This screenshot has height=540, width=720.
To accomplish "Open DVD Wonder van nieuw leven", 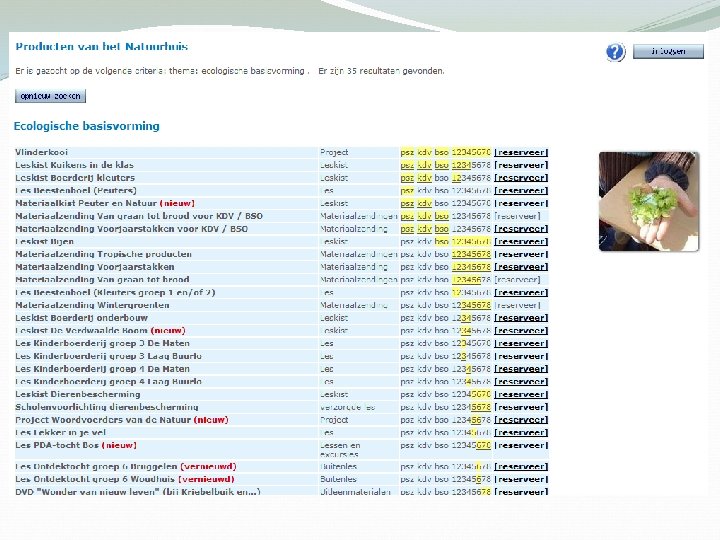I will 138,491.
